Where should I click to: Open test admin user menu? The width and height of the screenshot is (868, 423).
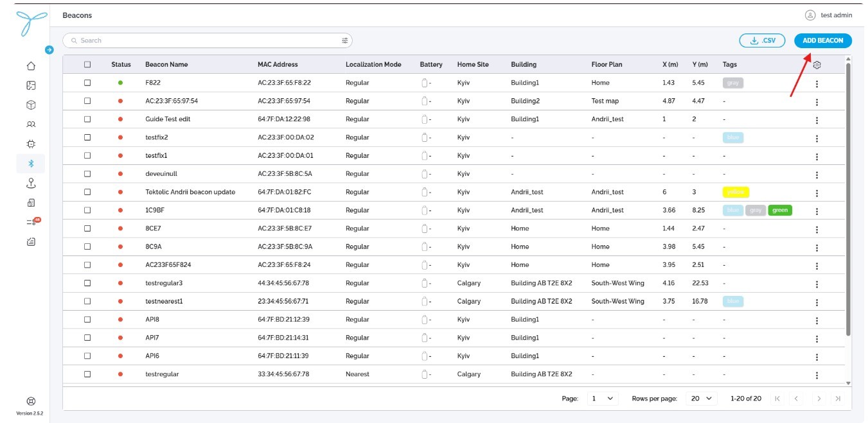(x=828, y=15)
